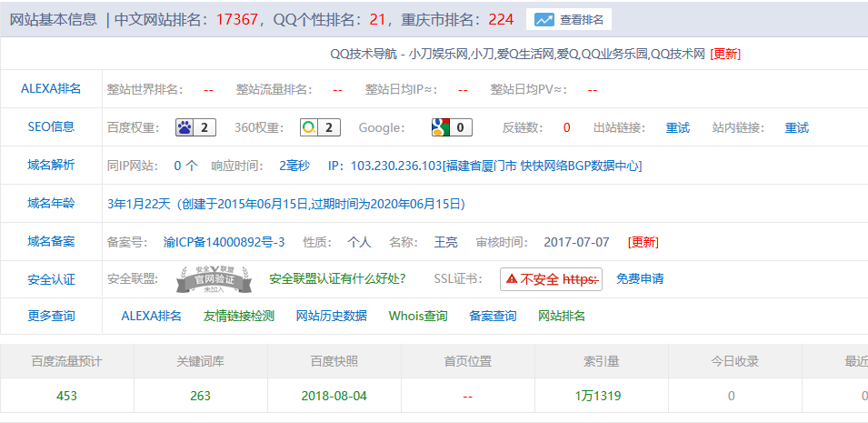Click the registrant name 王亮

446,242
